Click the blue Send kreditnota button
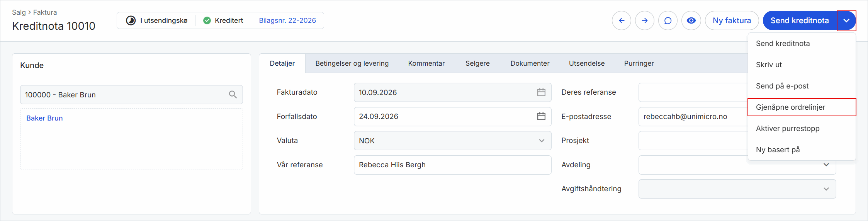The height and width of the screenshot is (221, 868). [800, 20]
